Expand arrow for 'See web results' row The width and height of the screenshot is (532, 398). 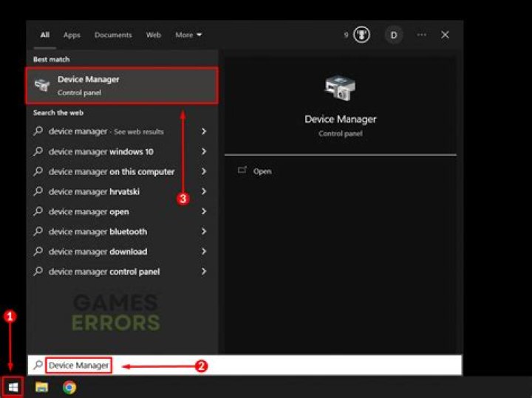[203, 131]
